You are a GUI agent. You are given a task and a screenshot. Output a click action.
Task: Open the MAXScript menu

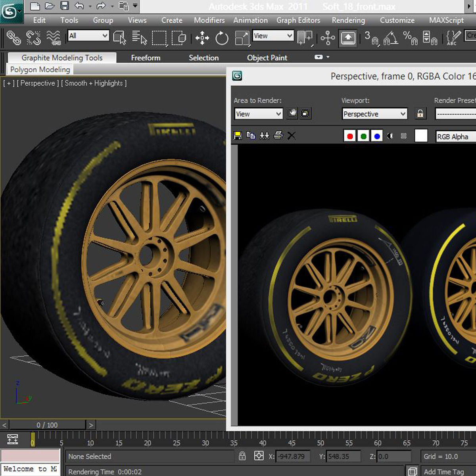point(446,20)
